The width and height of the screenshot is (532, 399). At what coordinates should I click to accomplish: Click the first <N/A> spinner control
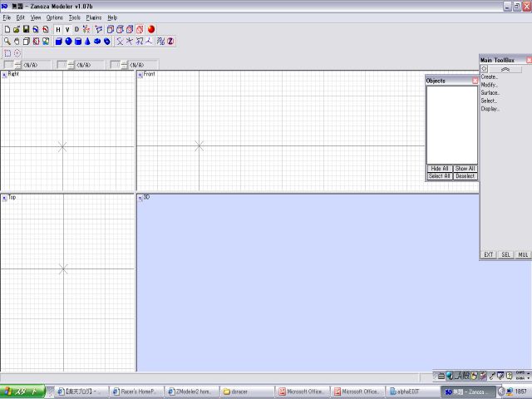tap(17, 65)
